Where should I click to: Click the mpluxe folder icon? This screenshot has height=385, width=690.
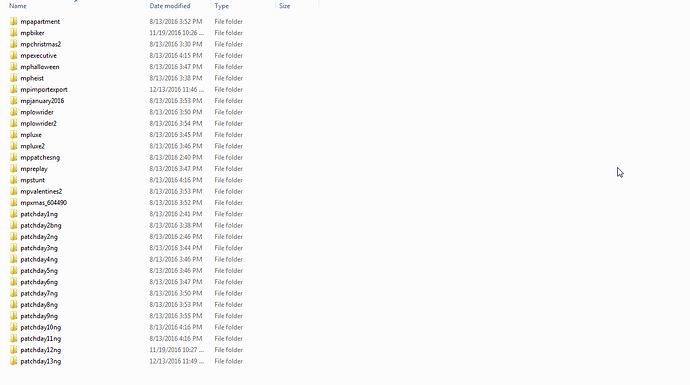tap(14, 135)
